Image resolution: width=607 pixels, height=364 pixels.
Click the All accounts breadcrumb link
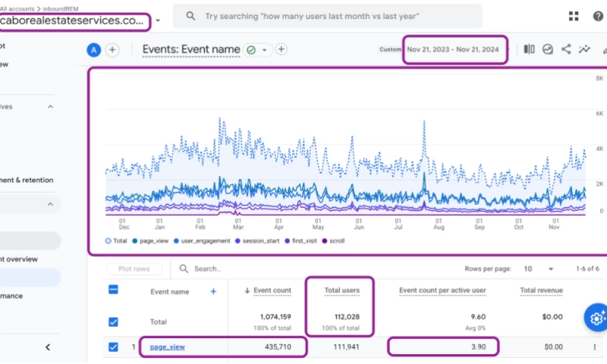coord(17,8)
